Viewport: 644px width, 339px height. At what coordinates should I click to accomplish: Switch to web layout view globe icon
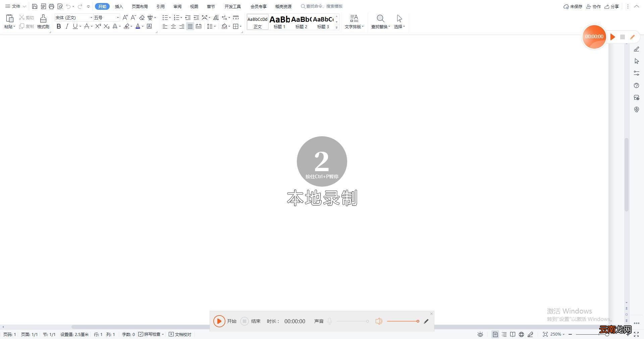pos(521,334)
